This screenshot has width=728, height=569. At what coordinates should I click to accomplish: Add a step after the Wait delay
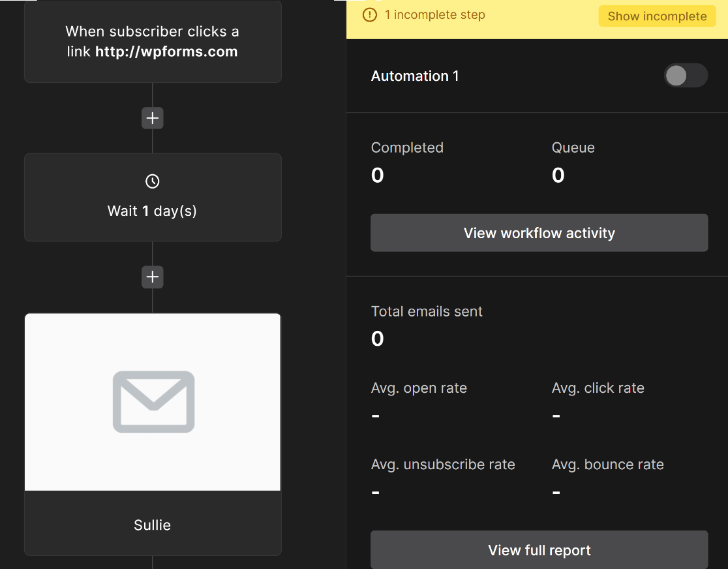152,277
